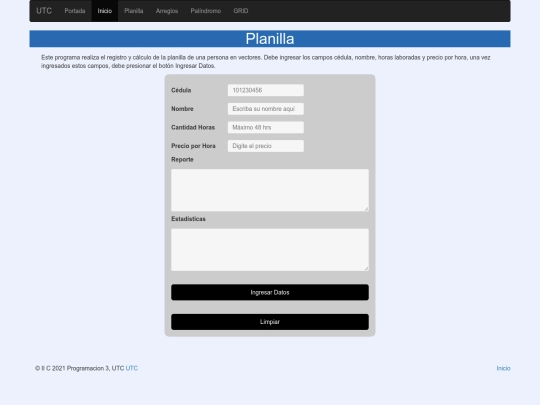This screenshot has height=405, width=540.
Task: Open the Arreglos nav item
Action: (167, 11)
